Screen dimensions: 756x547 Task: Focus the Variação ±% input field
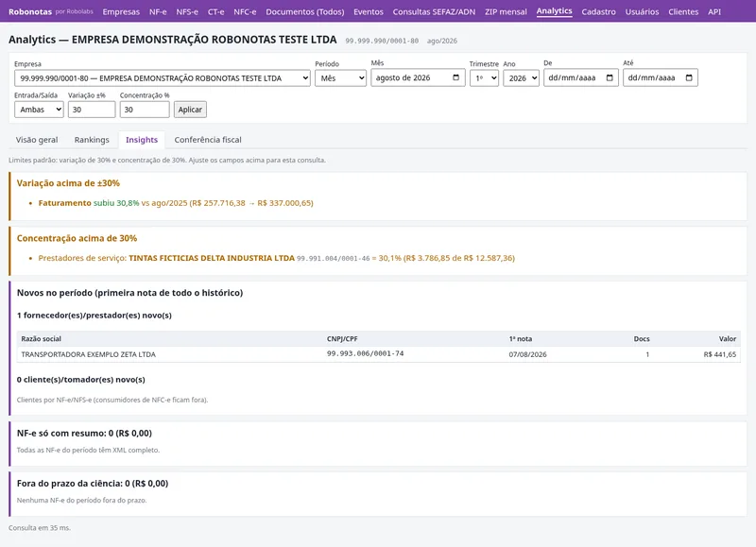(x=92, y=110)
